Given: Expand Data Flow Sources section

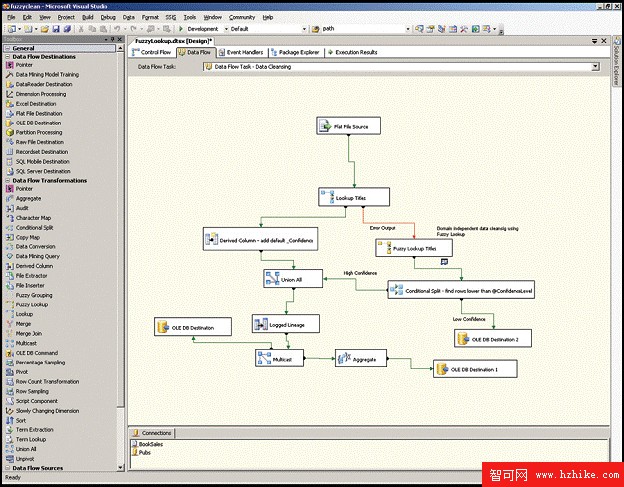Looking at the screenshot, I should pos(8,468).
